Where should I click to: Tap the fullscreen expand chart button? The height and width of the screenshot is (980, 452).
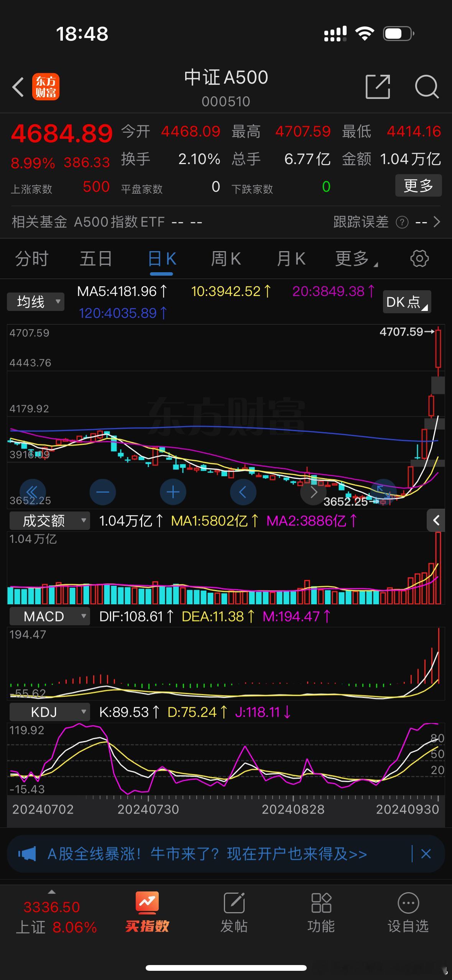tap(383, 492)
